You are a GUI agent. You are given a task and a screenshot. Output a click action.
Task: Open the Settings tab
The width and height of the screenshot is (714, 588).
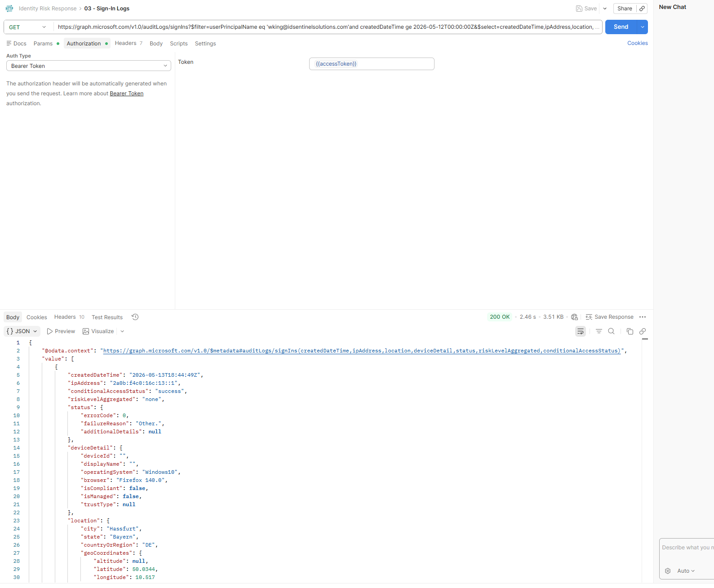pyautogui.click(x=205, y=44)
